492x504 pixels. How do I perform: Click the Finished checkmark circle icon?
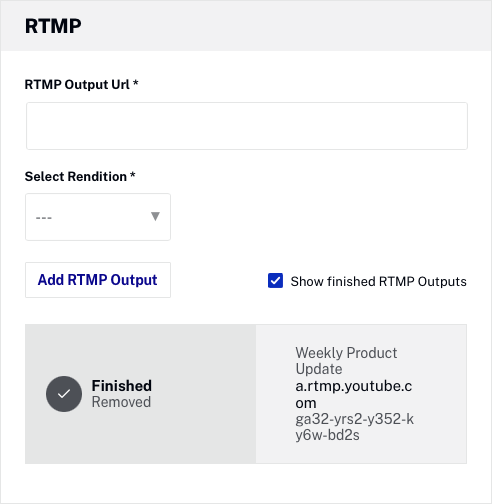tap(64, 394)
